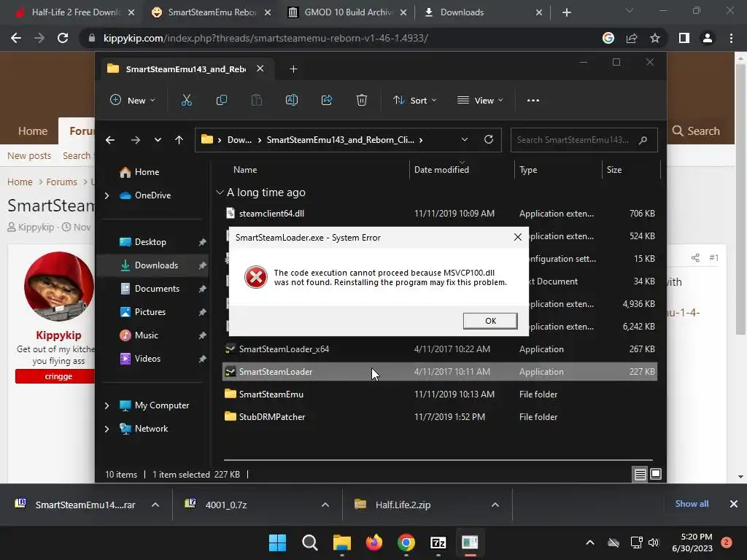Image resolution: width=747 pixels, height=560 pixels.
Task: Click Chrome share page icon
Action: [x=632, y=38]
